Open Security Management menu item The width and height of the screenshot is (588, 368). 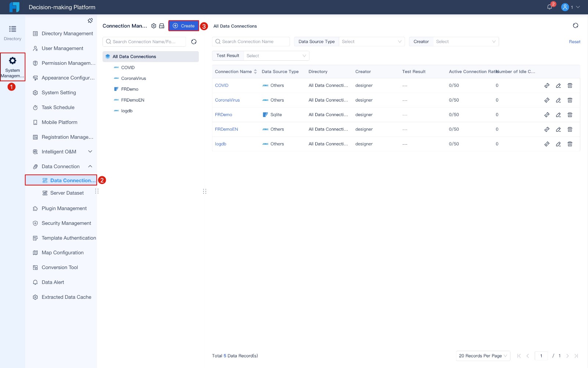[x=67, y=223]
